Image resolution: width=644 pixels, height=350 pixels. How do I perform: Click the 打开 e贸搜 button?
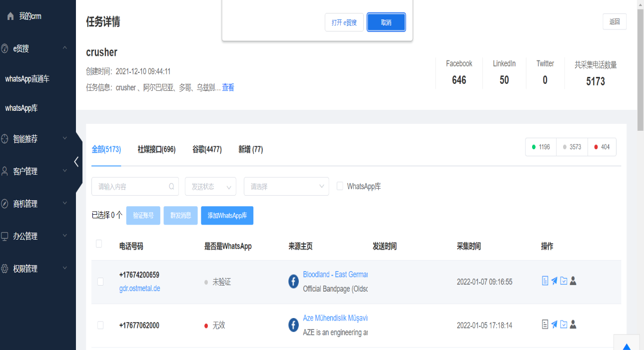click(344, 22)
